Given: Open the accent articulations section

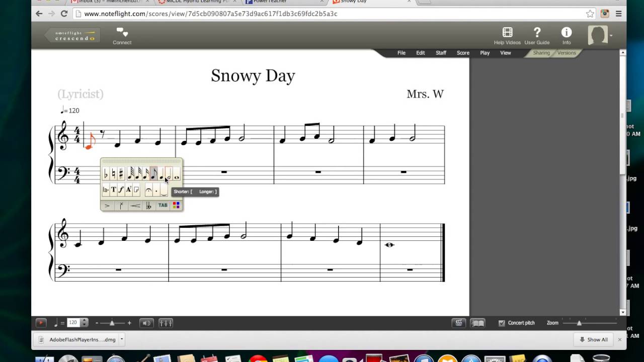Looking at the screenshot, I should (107, 206).
